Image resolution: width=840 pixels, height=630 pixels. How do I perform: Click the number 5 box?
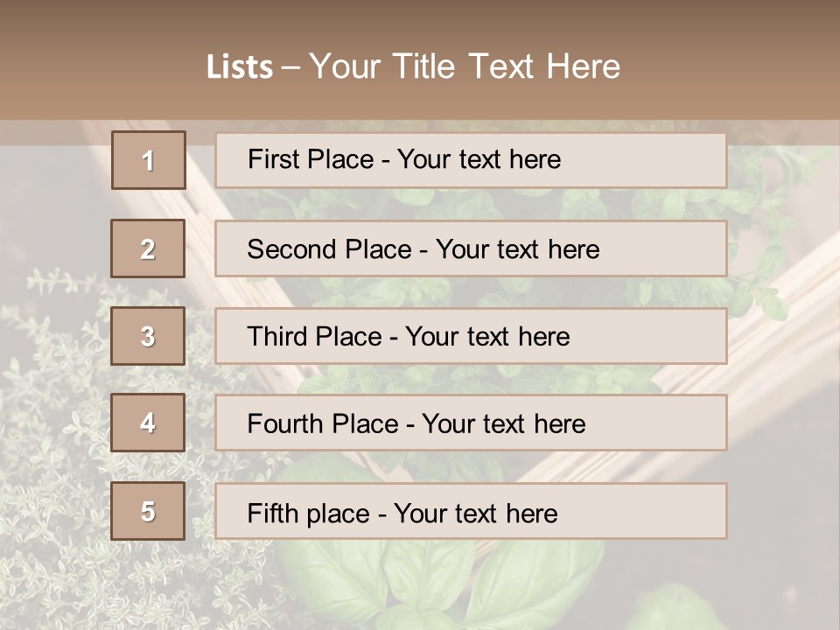[x=148, y=511]
